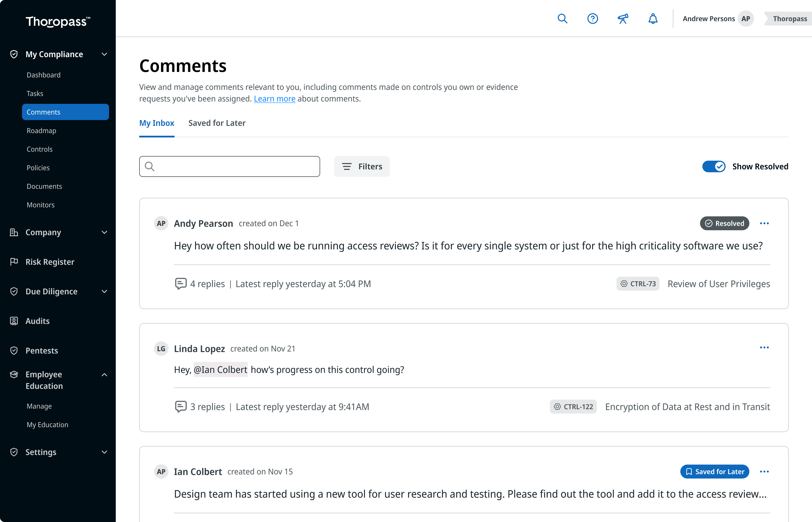Open the Pentests sidebar label

(42, 351)
